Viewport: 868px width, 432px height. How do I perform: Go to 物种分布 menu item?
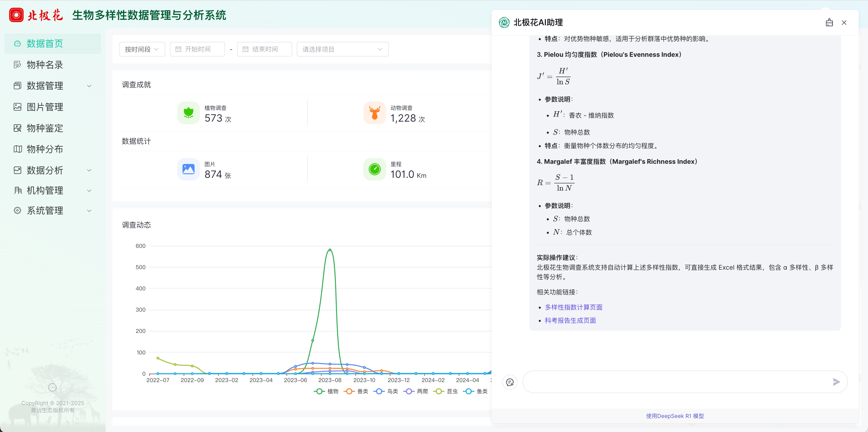pos(45,149)
